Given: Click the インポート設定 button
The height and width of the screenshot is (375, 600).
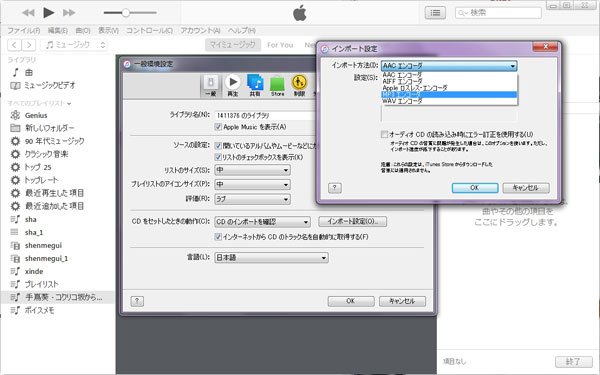Looking at the screenshot, I should click(352, 222).
